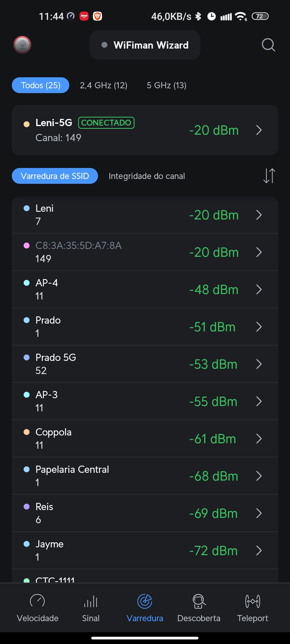Select the Varredura de SSID tab
Viewport: 290px width, 644px height.
tap(55, 176)
